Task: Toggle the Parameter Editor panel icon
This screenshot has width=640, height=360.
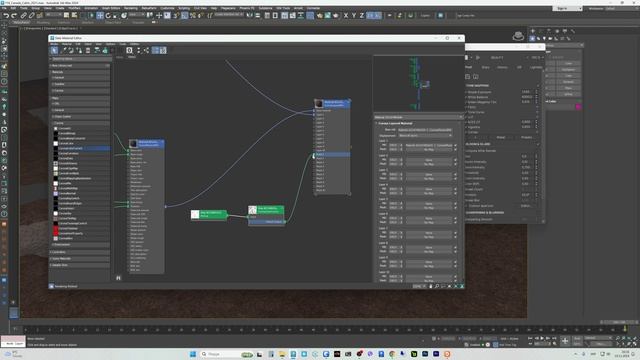Action: pyautogui.click(x=163, y=50)
